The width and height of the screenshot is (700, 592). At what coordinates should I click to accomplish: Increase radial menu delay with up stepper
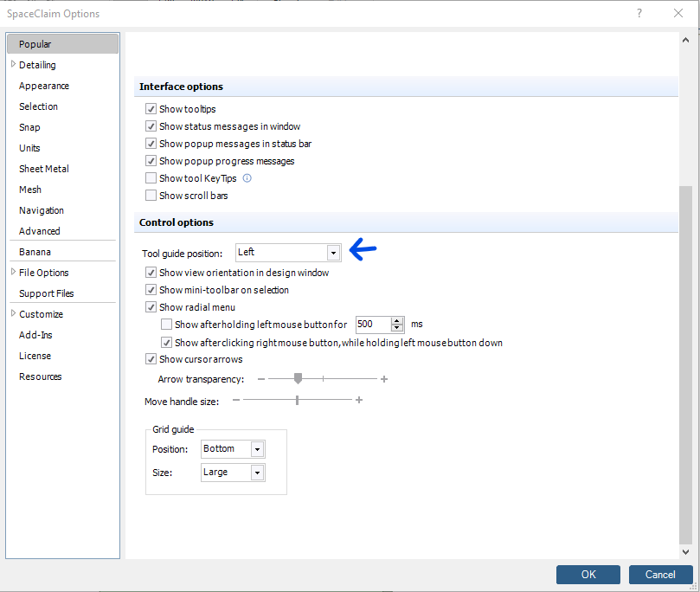(x=397, y=320)
